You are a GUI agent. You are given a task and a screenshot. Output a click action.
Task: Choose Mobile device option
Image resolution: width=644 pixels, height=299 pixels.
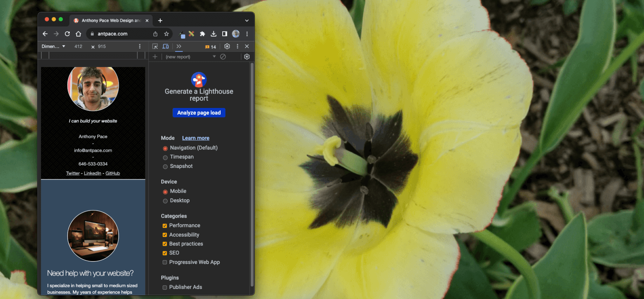pos(165,192)
